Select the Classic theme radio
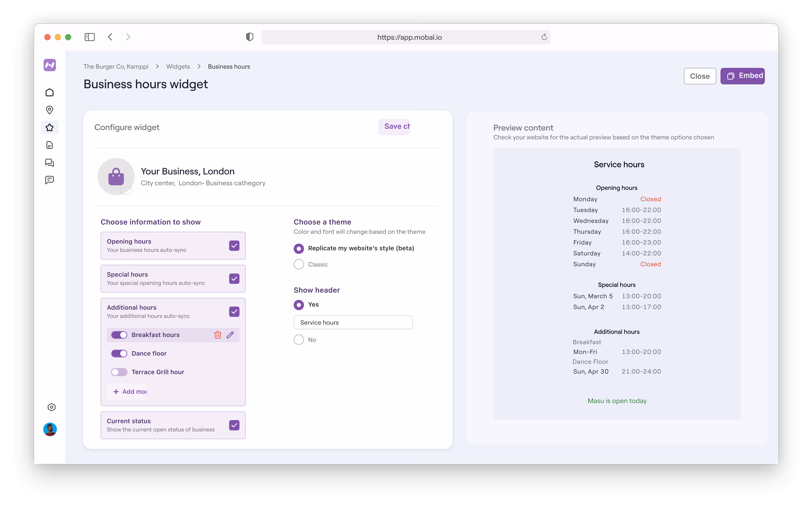This screenshot has width=812, height=508. (x=299, y=264)
